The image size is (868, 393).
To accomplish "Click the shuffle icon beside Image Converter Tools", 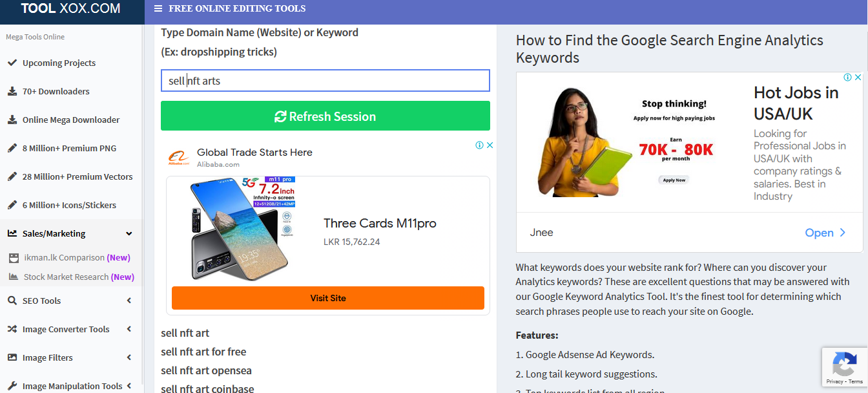I will [12, 329].
